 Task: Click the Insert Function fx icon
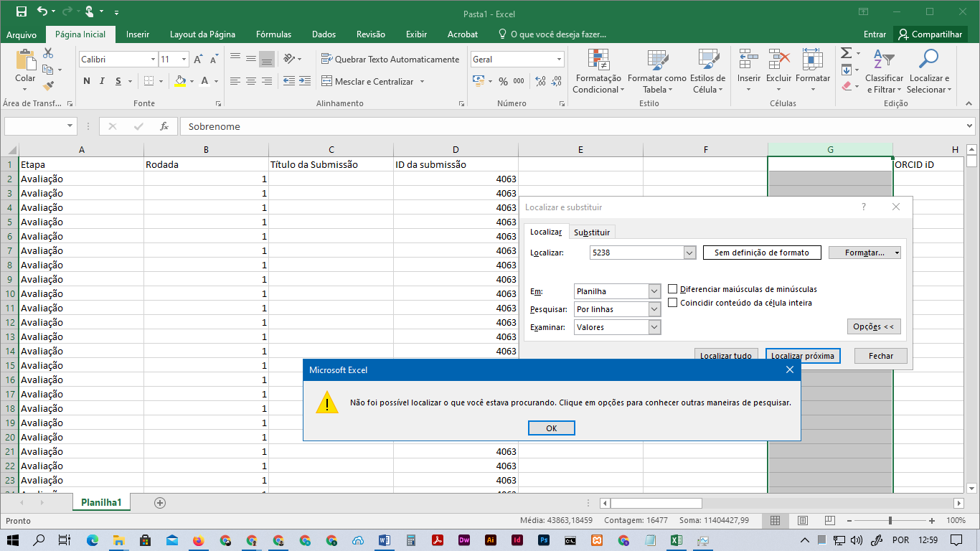point(164,126)
